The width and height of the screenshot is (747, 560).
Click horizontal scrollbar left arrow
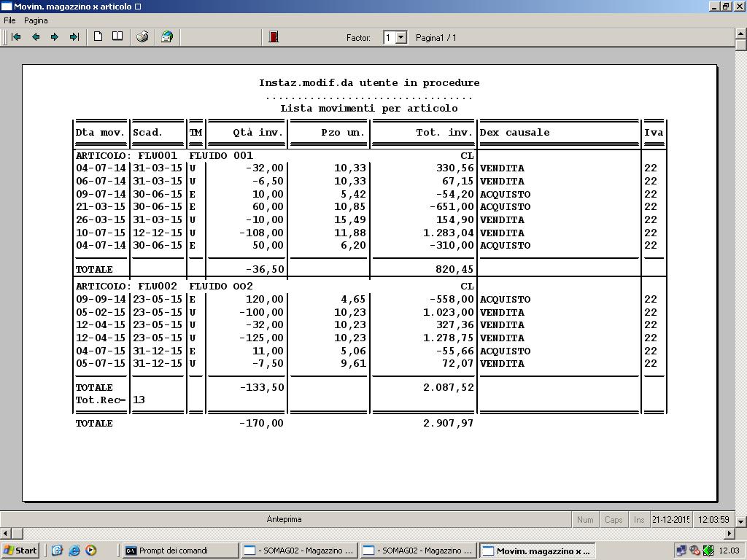click(x=5, y=533)
